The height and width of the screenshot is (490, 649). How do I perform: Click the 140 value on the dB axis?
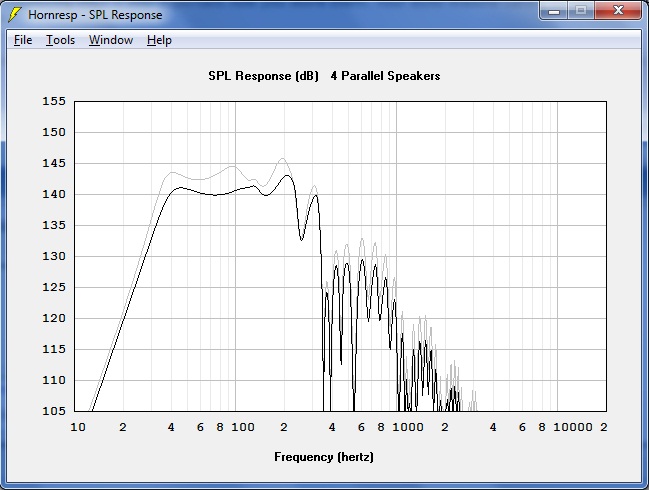(54, 194)
